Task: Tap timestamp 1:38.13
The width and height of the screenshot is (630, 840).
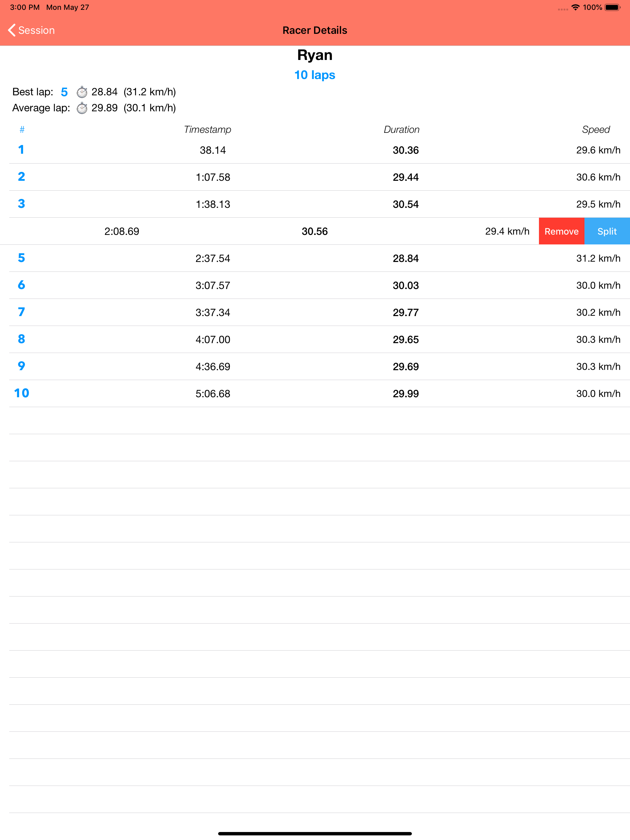Action: pos(213,204)
